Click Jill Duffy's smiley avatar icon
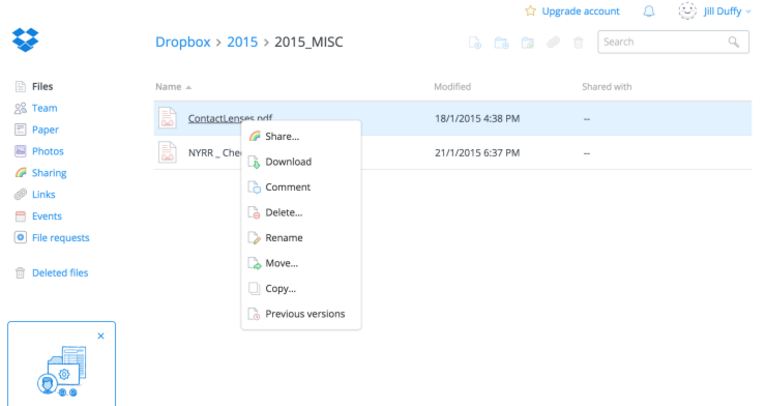This screenshot has height=406, width=764. coord(687,11)
